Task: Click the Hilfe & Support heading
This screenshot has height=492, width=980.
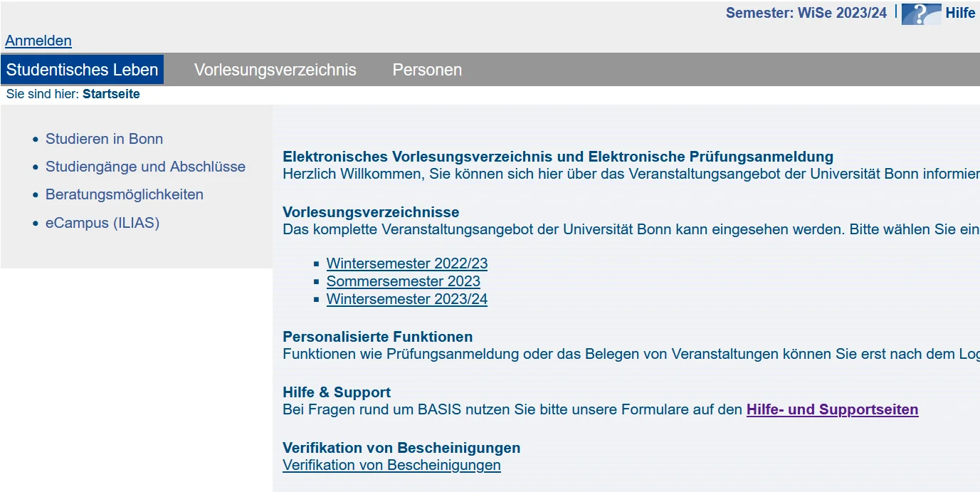Action: 337,392
